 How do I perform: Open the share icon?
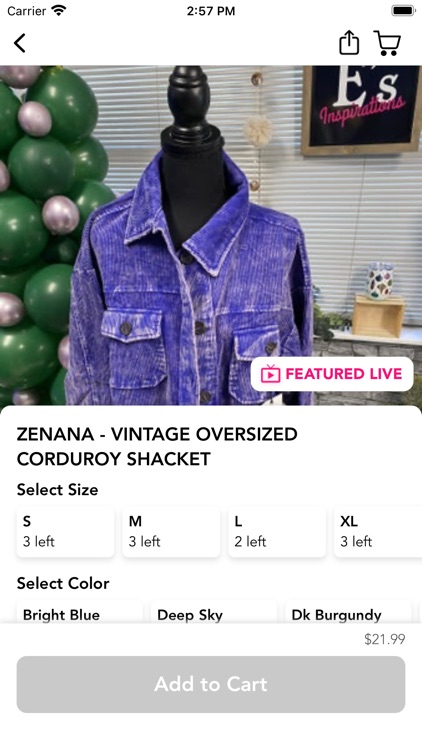pos(349,43)
